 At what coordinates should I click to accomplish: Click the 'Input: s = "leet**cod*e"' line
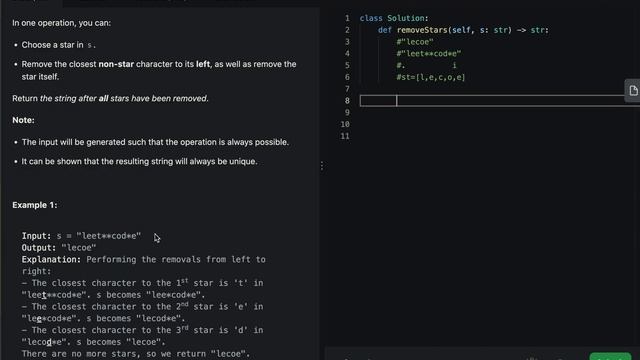click(x=81, y=236)
